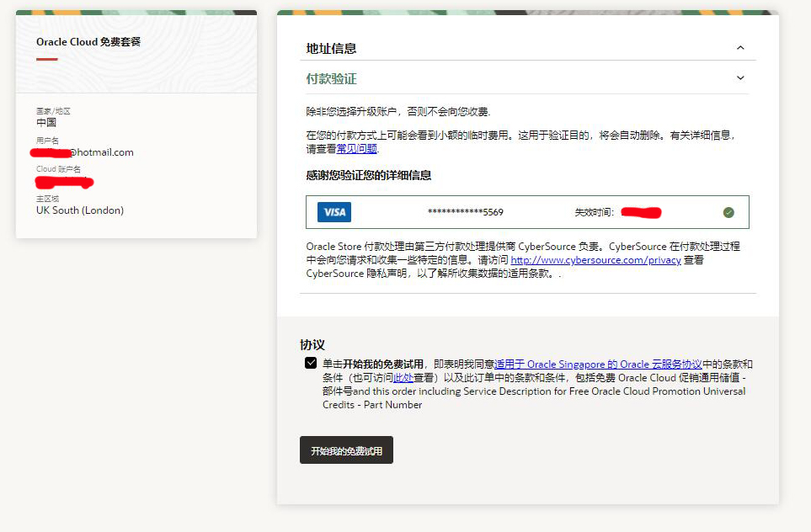
Task: Open the 此处 link in agreement
Action: coord(403,377)
